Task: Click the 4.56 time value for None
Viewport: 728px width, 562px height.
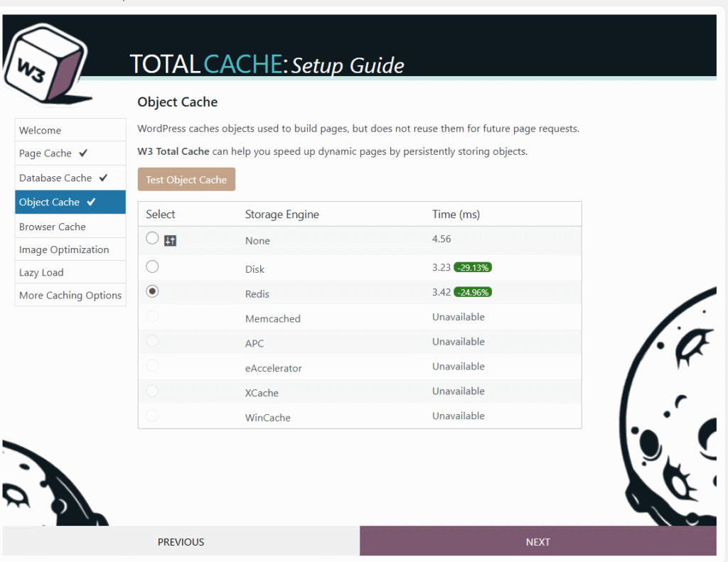Action: pos(441,239)
